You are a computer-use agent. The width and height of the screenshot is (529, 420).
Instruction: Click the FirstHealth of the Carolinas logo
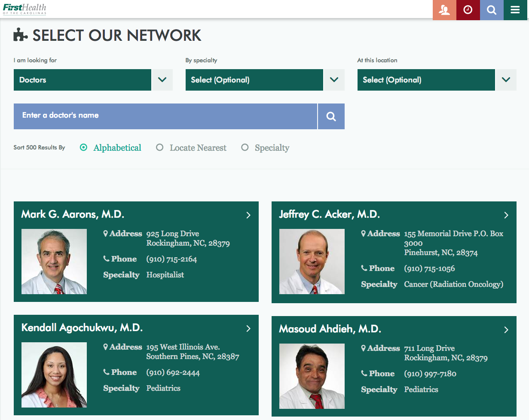click(x=25, y=9)
